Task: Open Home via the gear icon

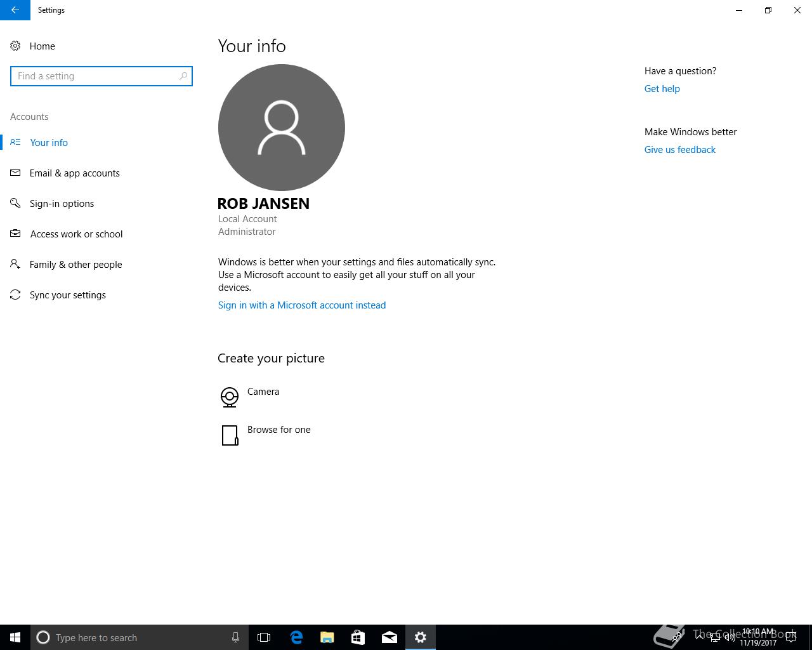Action: coord(16,46)
